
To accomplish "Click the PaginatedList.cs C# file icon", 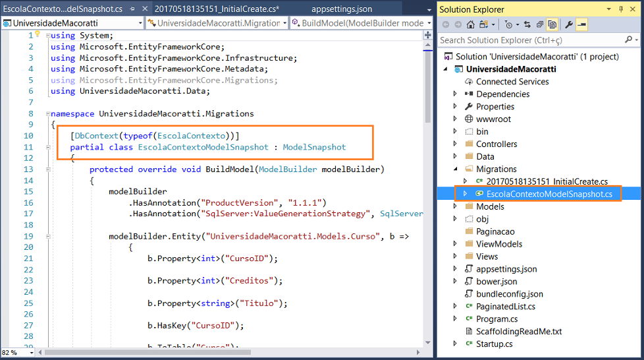I will point(469,306).
